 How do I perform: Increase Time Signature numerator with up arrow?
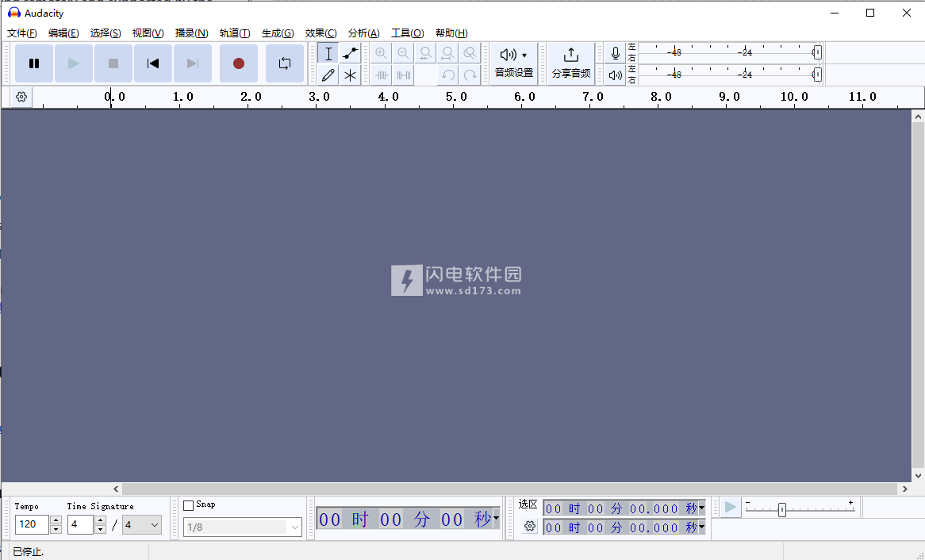coord(100,520)
